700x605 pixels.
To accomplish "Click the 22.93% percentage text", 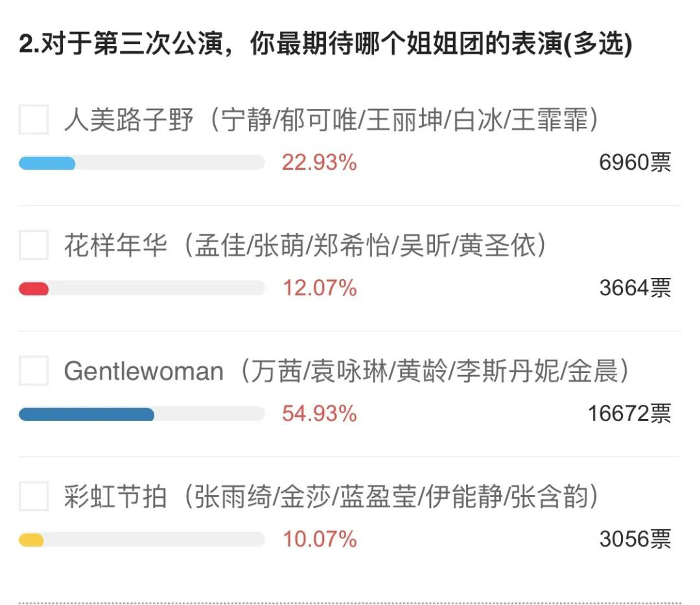I will point(319,163).
